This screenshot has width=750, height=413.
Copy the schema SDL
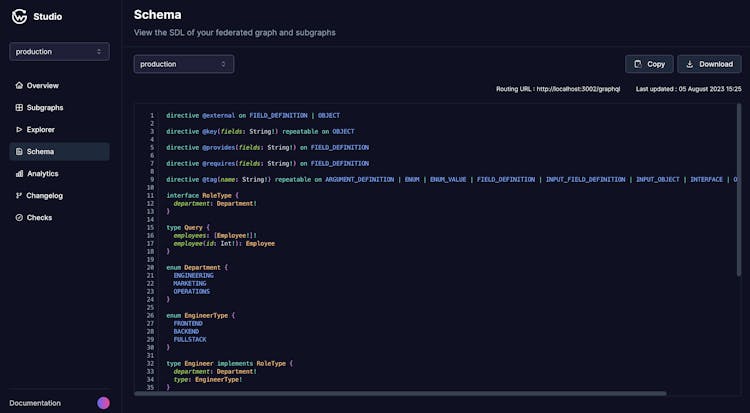coord(649,64)
